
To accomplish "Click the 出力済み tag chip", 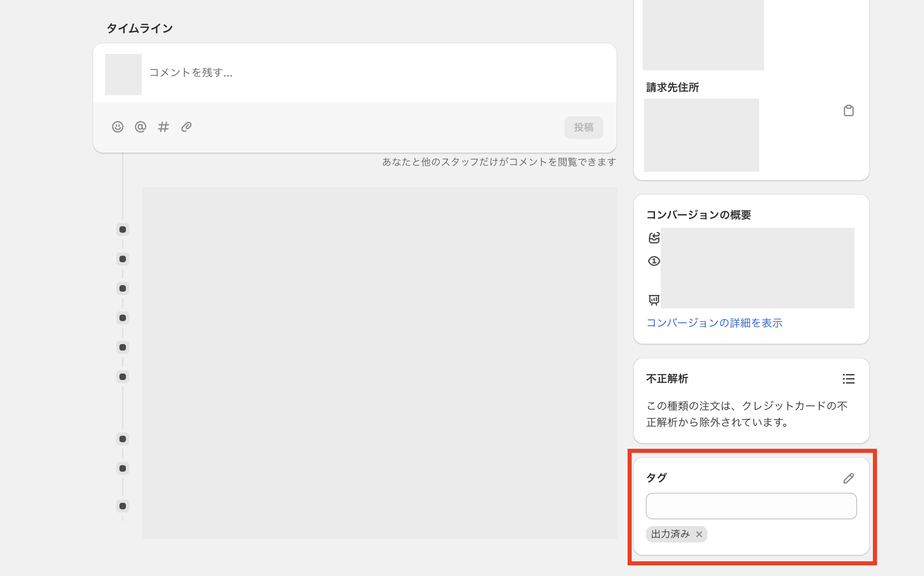I will [x=676, y=534].
